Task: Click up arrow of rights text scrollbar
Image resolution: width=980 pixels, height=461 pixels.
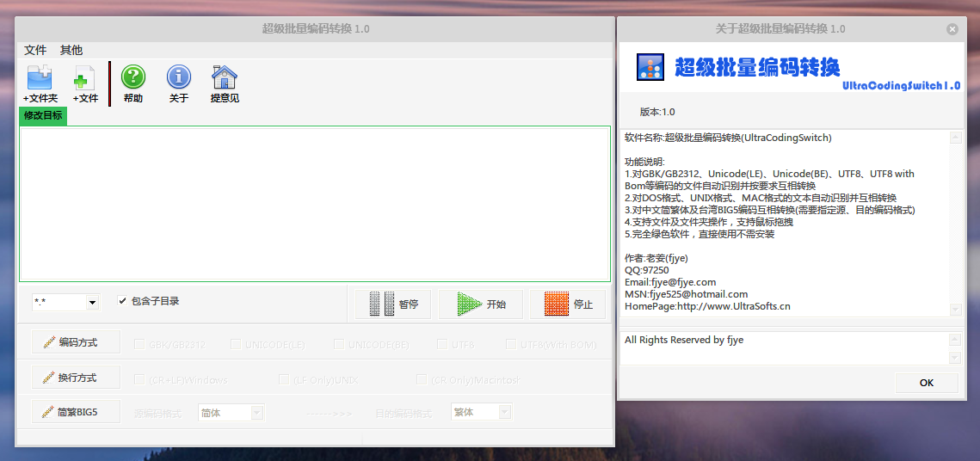Action: (x=954, y=340)
